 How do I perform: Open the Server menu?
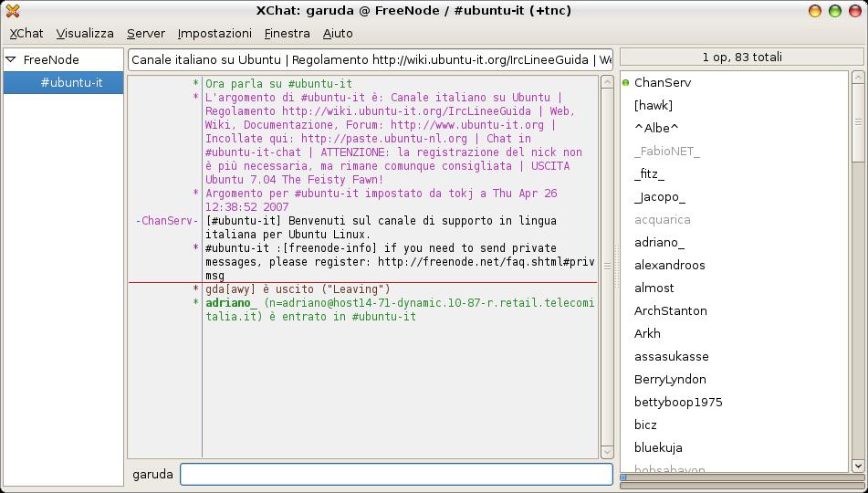coord(146,33)
